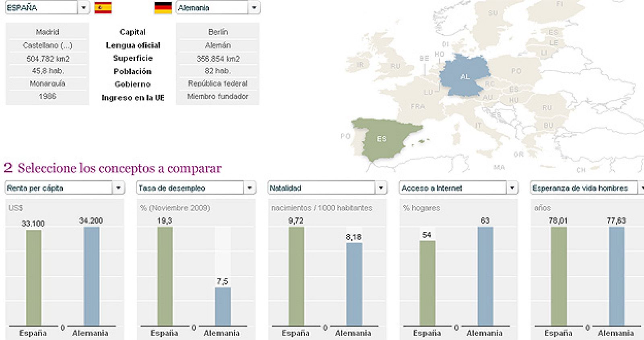Open the ESPAÑA country dropdown
This screenshot has width=644, height=340.
pos(83,8)
